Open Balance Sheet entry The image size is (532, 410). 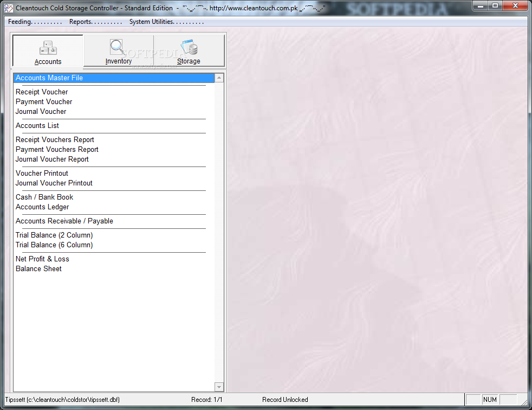click(x=38, y=268)
